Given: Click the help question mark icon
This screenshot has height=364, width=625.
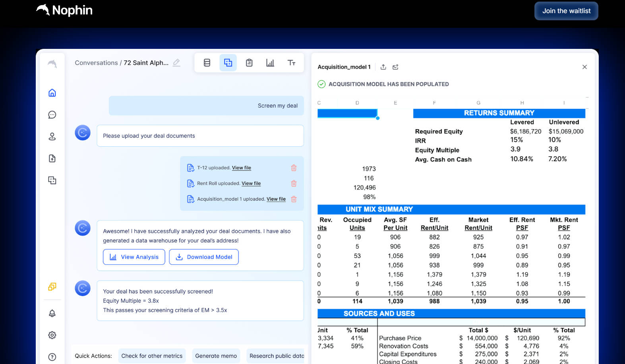Looking at the screenshot, I should pyautogui.click(x=52, y=357).
